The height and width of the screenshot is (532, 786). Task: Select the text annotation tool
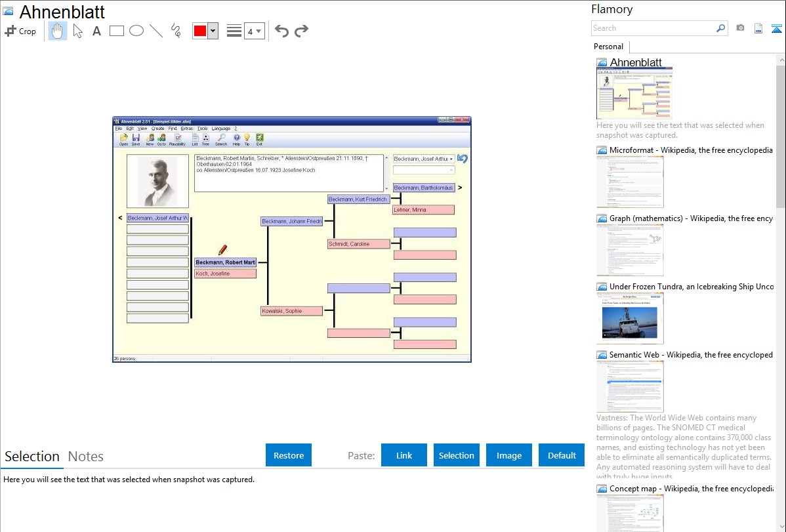click(96, 31)
